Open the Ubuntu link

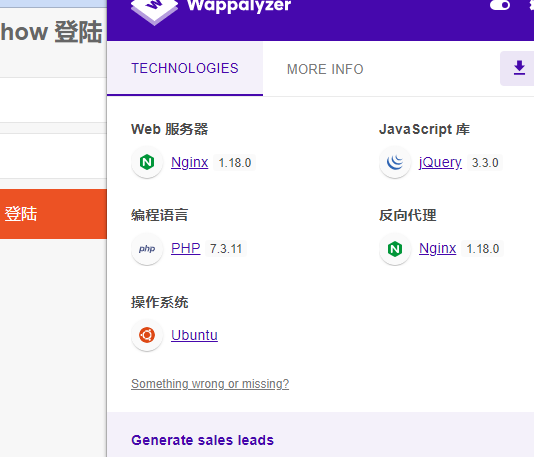(x=194, y=335)
